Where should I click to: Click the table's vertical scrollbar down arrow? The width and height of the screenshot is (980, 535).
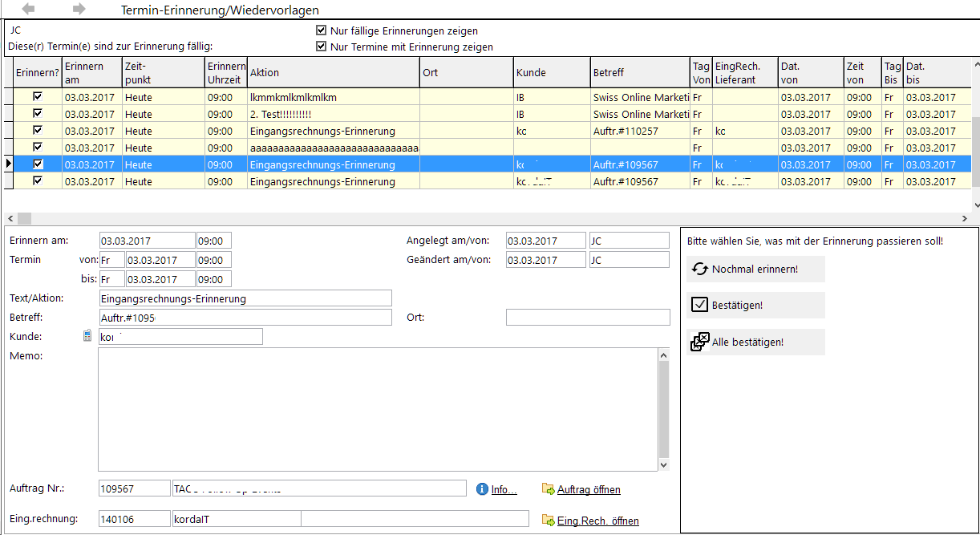(x=974, y=206)
